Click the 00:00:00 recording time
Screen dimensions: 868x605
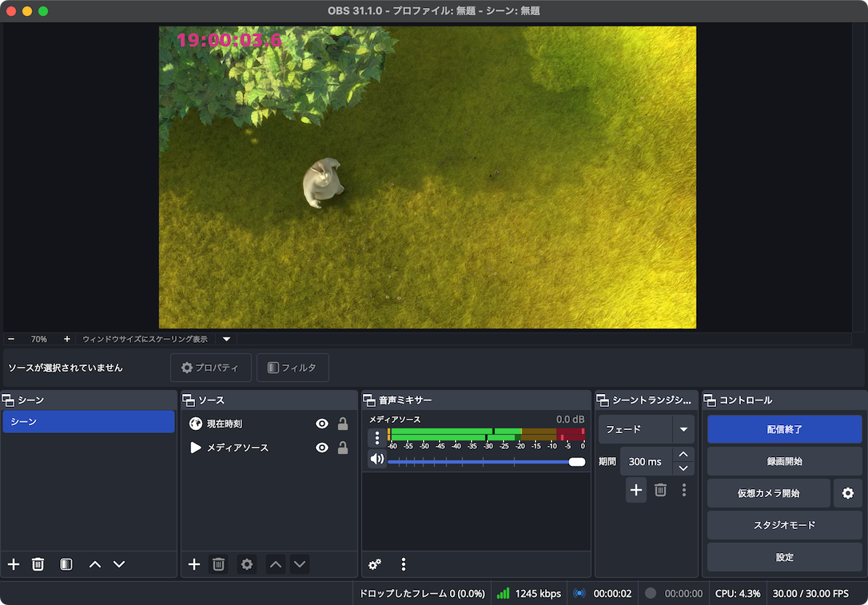[683, 593]
